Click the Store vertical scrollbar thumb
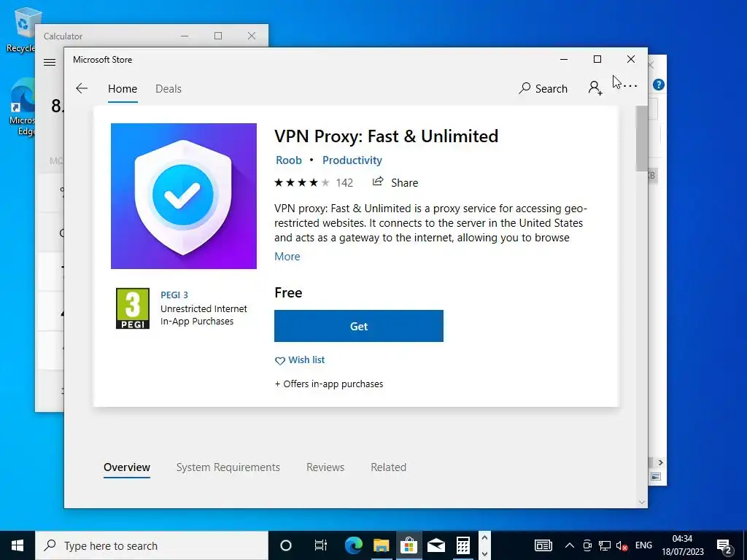This screenshot has height=560, width=747. [641, 138]
